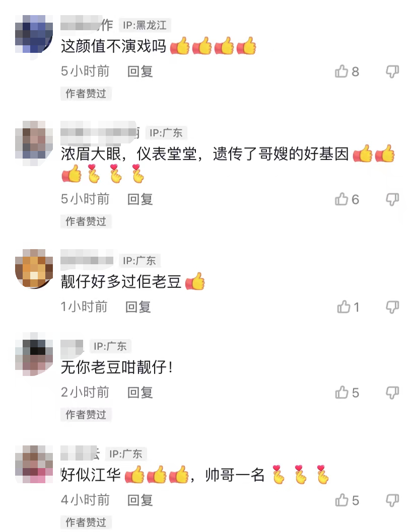417x532 pixels.
Task: Dislike the comment '靓仔好多过佢老豆'
Action: pyautogui.click(x=392, y=307)
